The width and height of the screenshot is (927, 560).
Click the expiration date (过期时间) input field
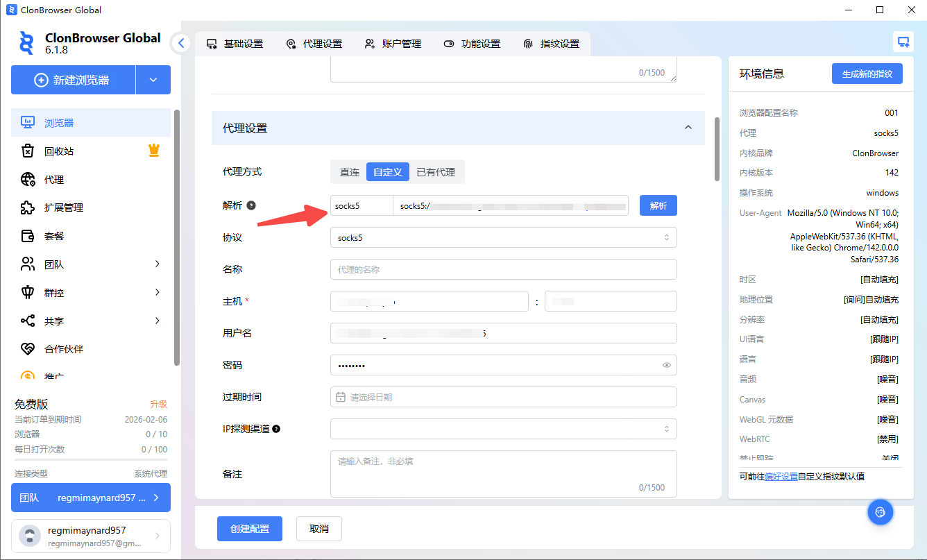click(x=503, y=397)
